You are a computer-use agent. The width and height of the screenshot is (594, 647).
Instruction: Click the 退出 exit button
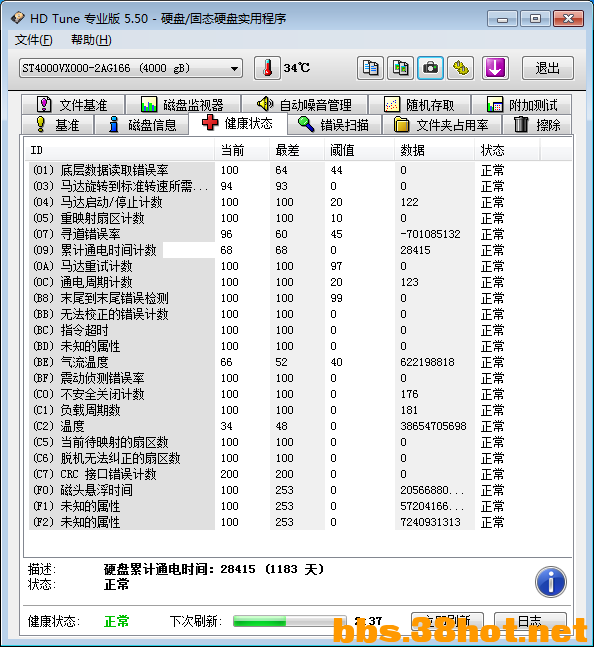tap(547, 68)
